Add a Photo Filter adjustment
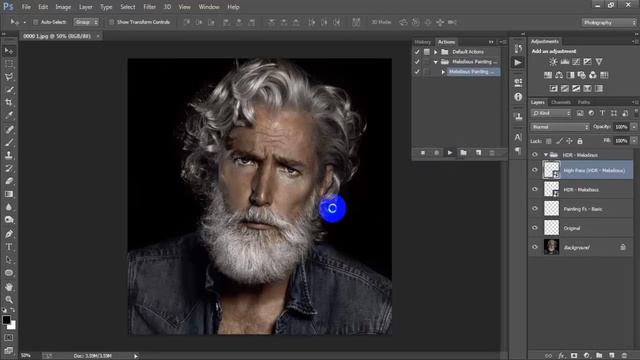Screen dimensions: 640x360 582,75
